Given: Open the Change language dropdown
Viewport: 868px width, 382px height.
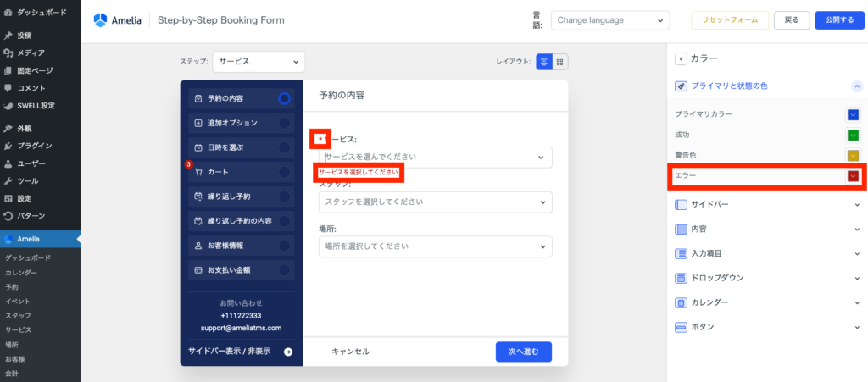Looking at the screenshot, I should pos(609,20).
